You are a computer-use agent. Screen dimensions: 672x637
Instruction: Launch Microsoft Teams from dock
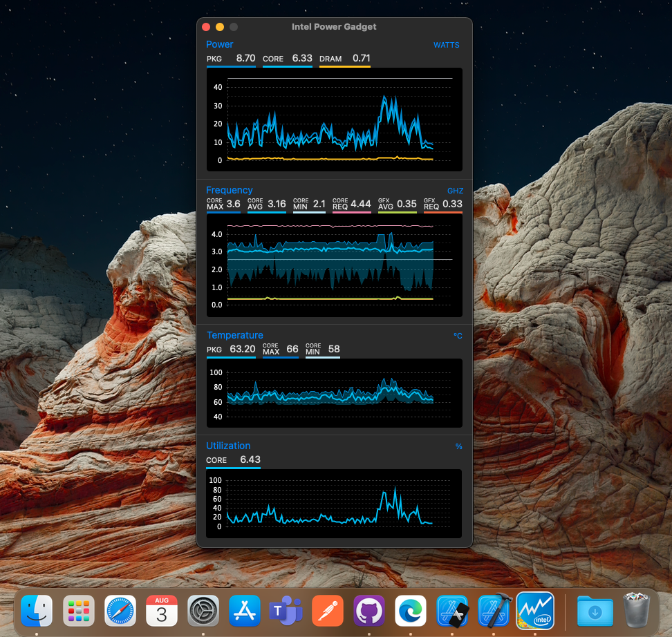pos(286,611)
